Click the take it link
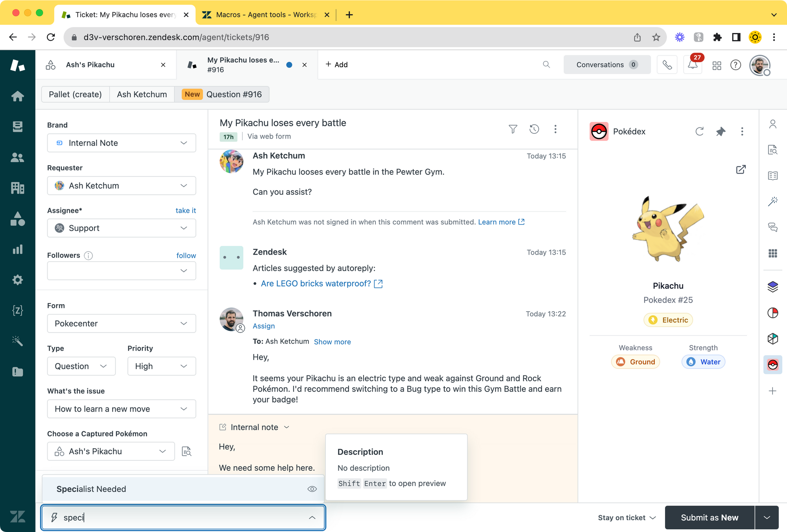Viewport: 787px width, 532px height. [185, 211]
